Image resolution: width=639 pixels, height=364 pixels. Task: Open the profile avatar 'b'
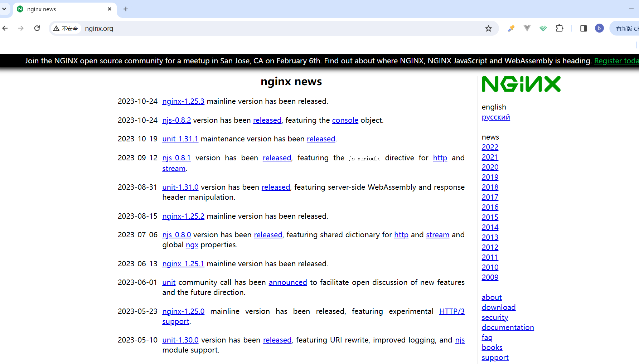coord(599,28)
